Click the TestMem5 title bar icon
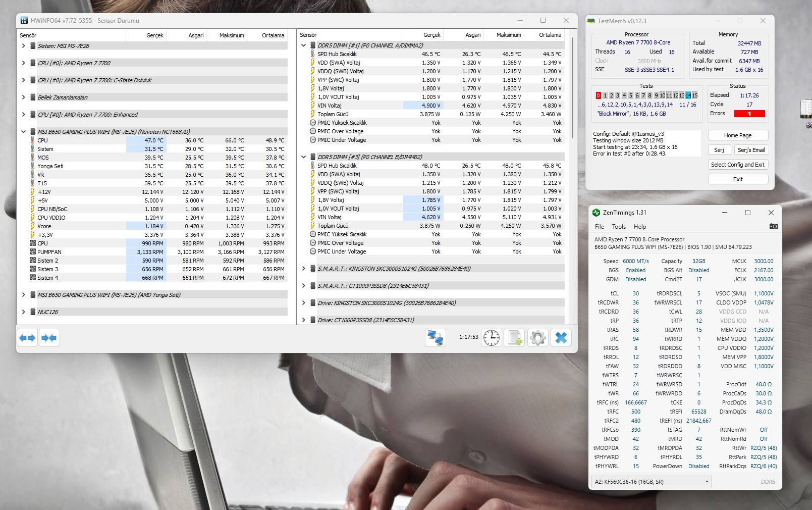 (591, 21)
